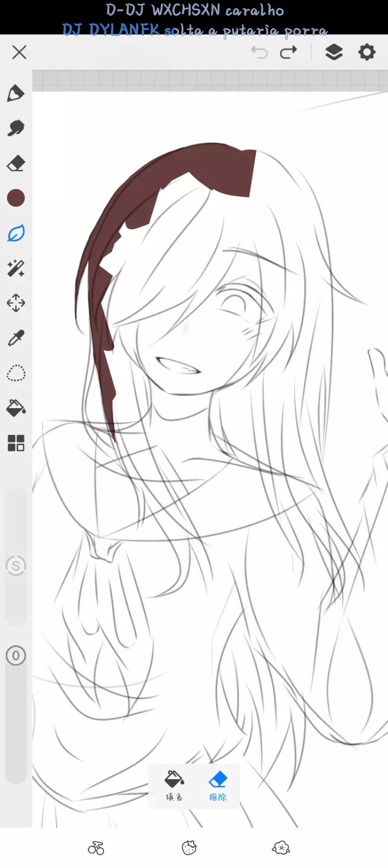Select the smudge brush tool
This screenshot has width=388, height=868.
pyautogui.click(x=16, y=128)
